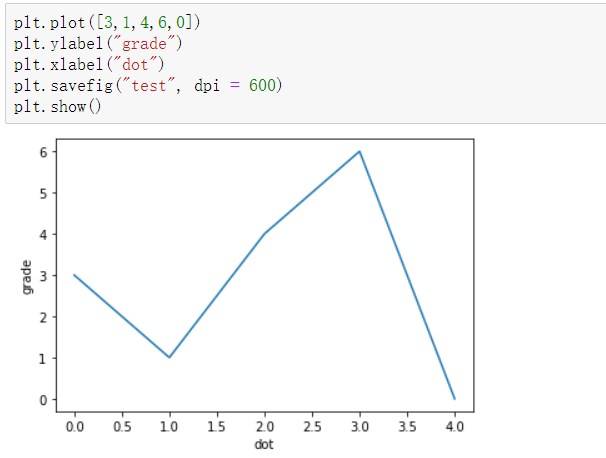Click the plt.ylabel("grade") code line
The width and height of the screenshot is (606, 458).
tap(98, 43)
